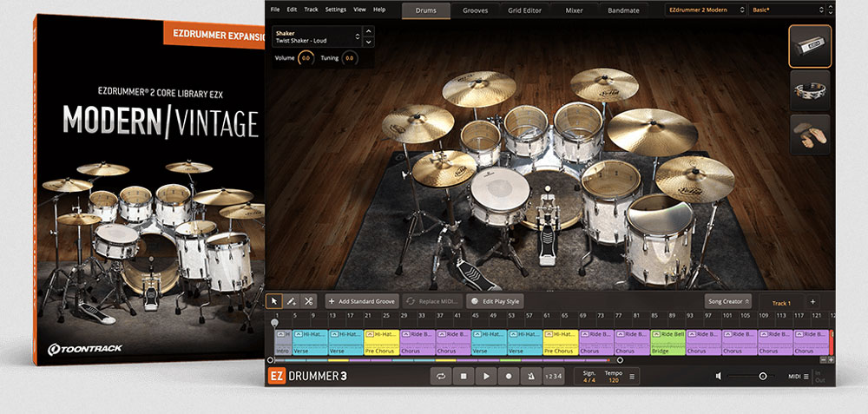Select the pencil draw tool
Screen dimensions: 868x414
(291, 301)
